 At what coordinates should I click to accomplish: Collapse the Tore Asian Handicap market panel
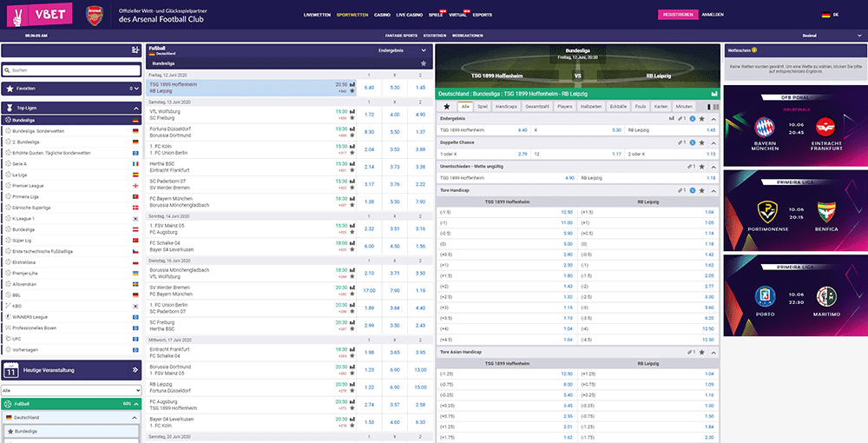click(x=713, y=352)
